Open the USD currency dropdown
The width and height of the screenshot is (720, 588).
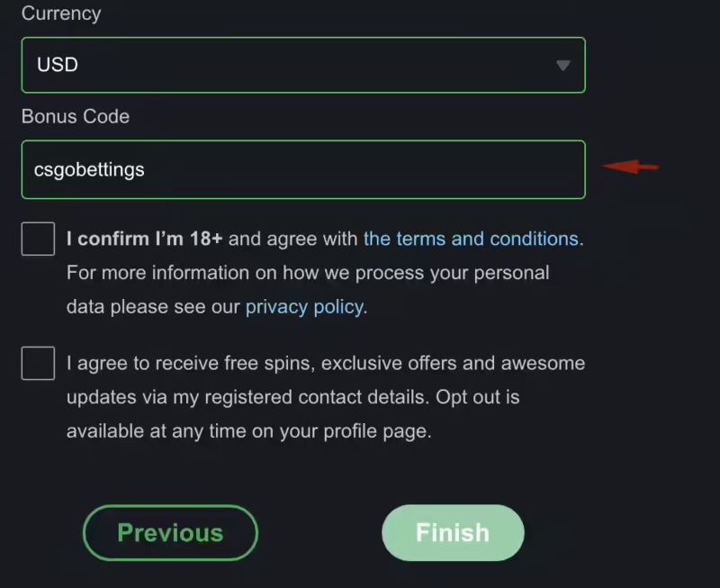(x=302, y=65)
